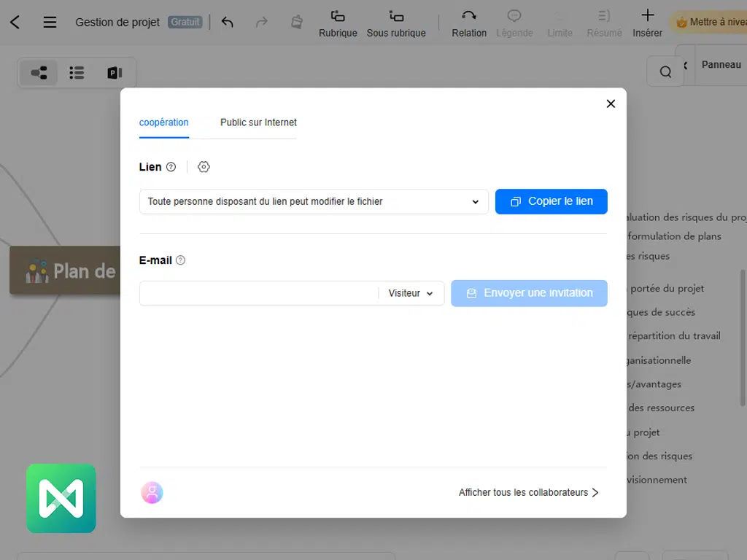Switch to outline list view mode
The image size is (747, 560).
tap(77, 73)
